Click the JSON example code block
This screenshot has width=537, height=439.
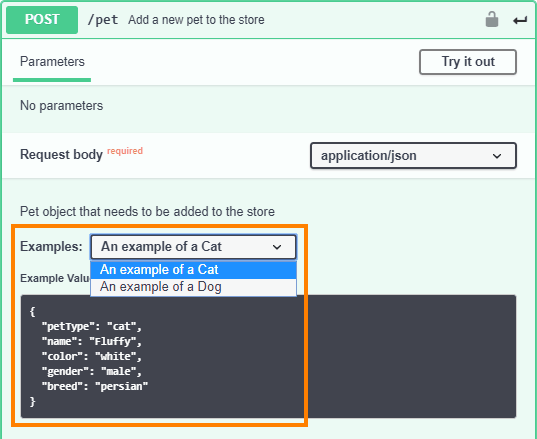(268, 356)
